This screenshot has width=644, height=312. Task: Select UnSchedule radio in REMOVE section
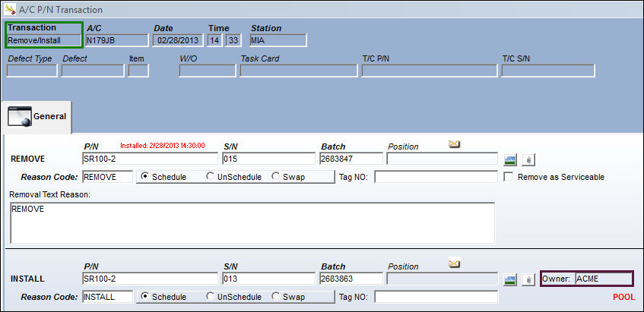[211, 177]
